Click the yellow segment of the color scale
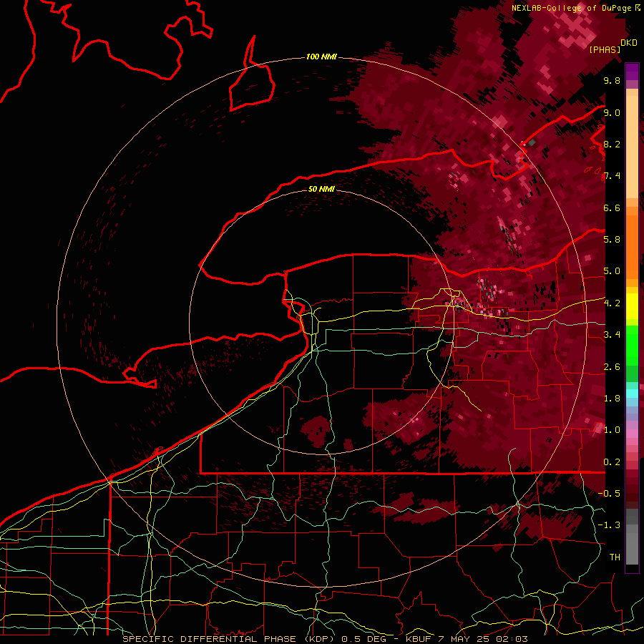Image resolution: width=644 pixels, height=644 pixels. coord(632,306)
